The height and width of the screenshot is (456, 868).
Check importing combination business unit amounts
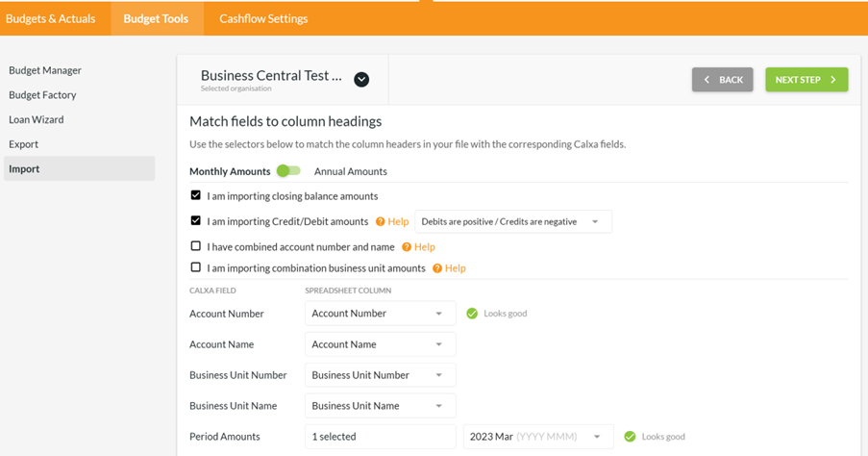196,267
